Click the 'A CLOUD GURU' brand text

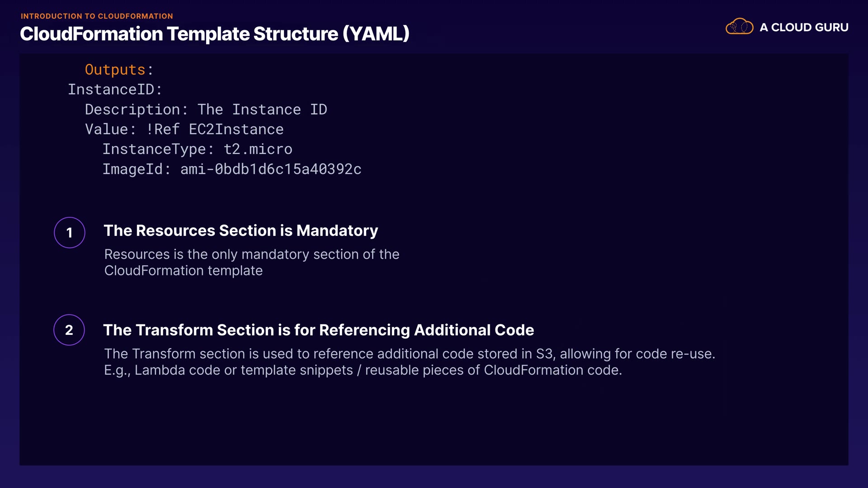804,28
